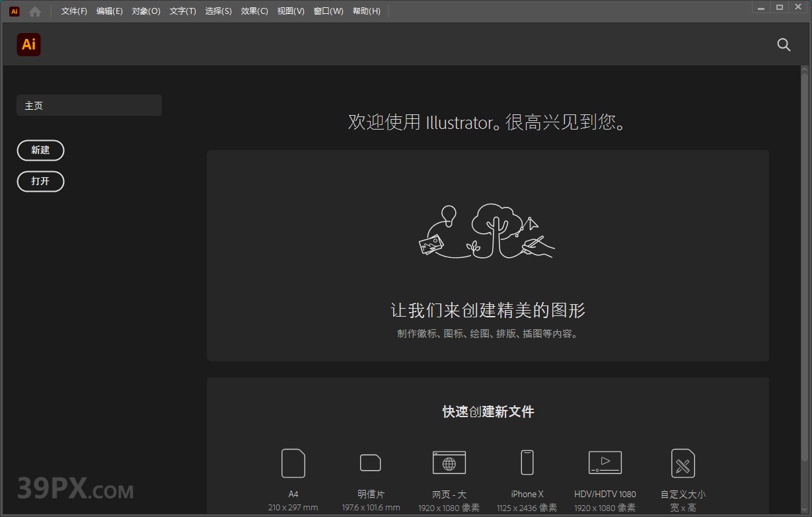The height and width of the screenshot is (517, 812).
Task: Click the small Ai logo in title bar
Action: (x=14, y=11)
